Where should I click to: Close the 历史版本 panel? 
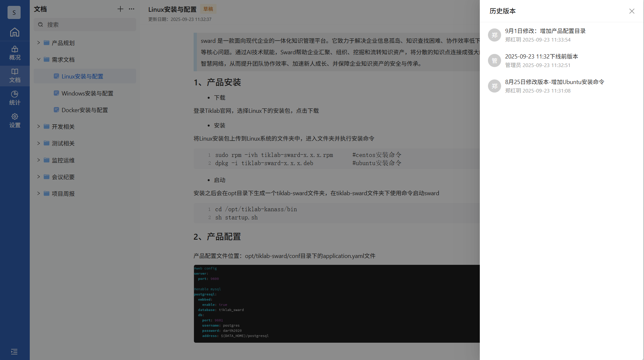tap(632, 11)
